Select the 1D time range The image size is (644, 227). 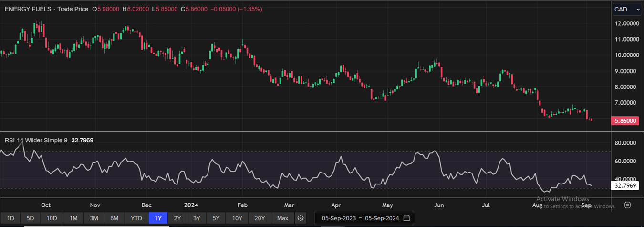(10, 218)
